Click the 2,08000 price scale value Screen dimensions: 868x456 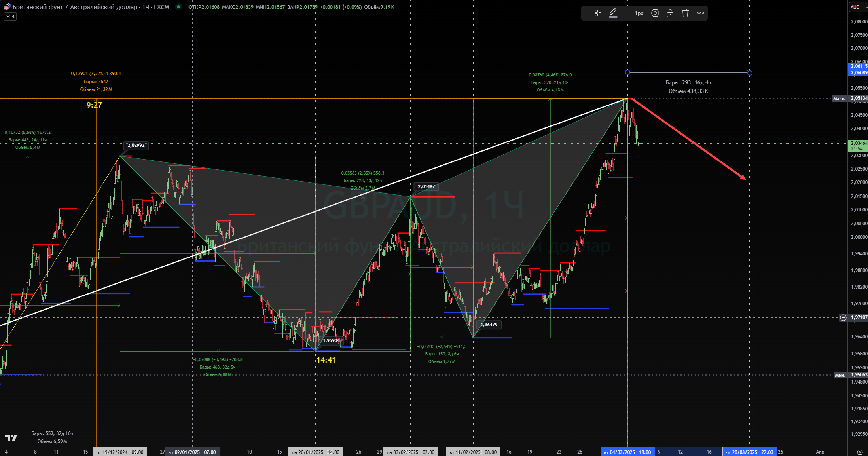(x=859, y=22)
